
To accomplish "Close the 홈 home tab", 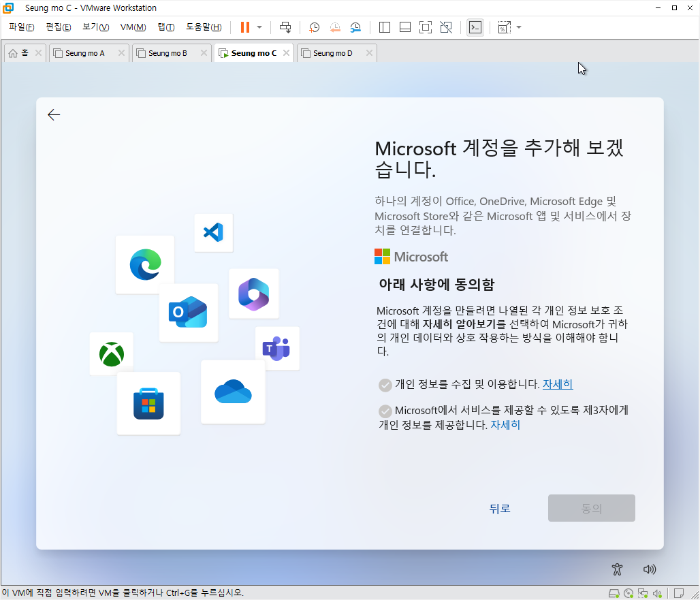I will (38, 52).
